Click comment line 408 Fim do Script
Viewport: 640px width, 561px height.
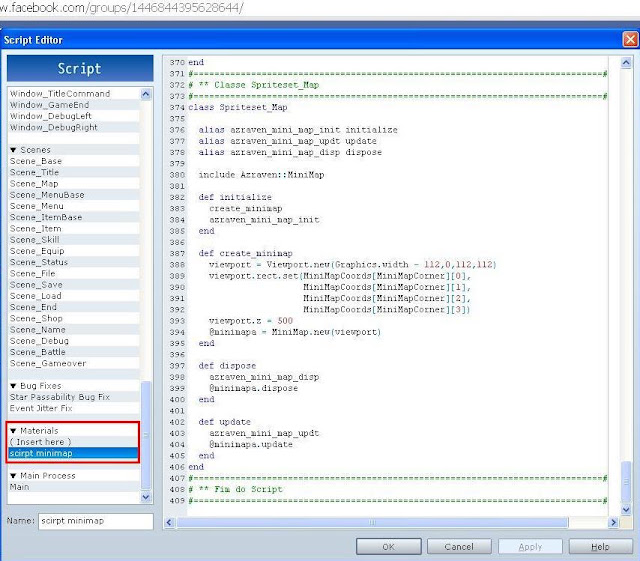pos(236,489)
